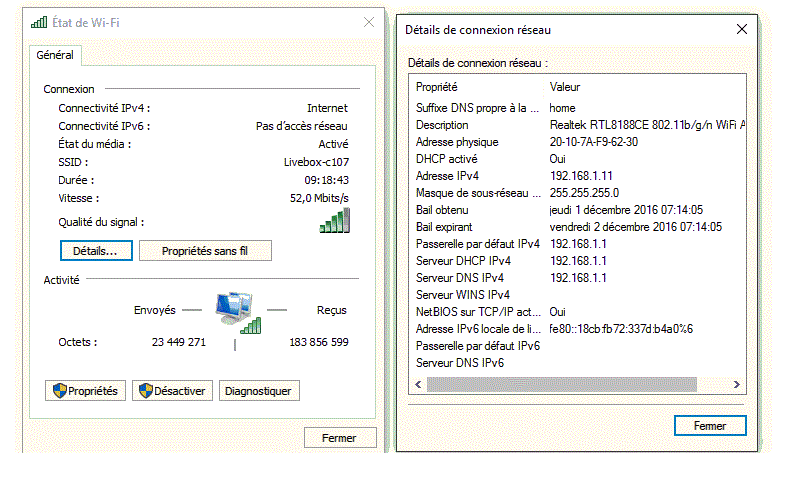The image size is (796, 496).
Task: Click the Wi-Fi signal icon in the title bar
Action: 38,22
